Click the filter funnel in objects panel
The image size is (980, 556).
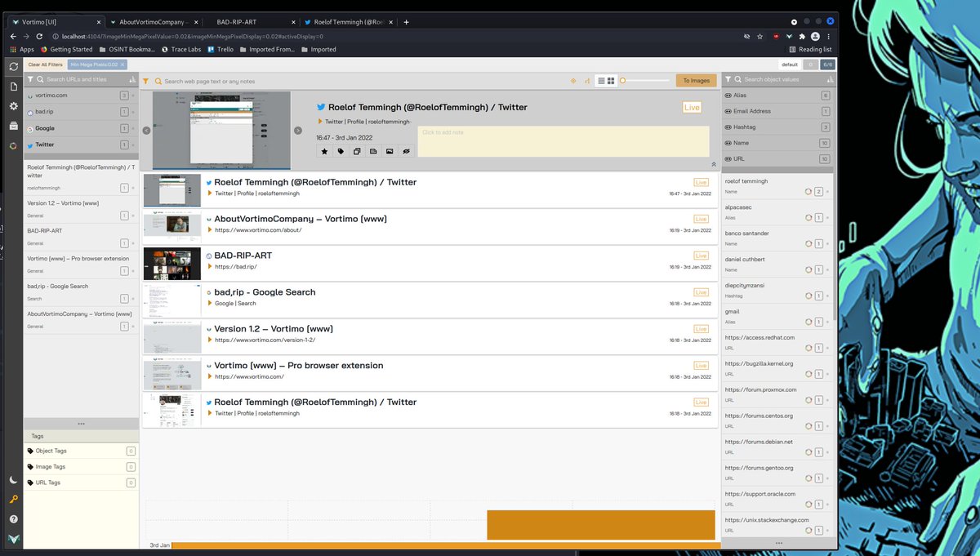(727, 79)
